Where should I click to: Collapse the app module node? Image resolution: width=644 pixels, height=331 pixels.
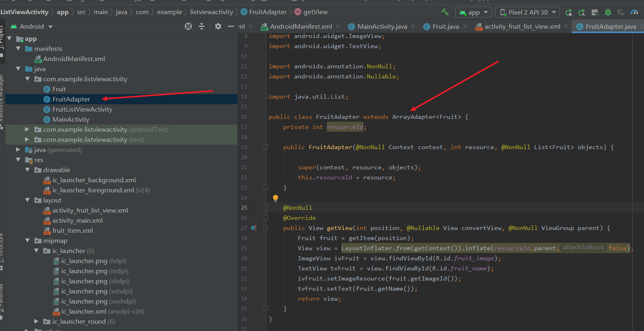point(9,38)
